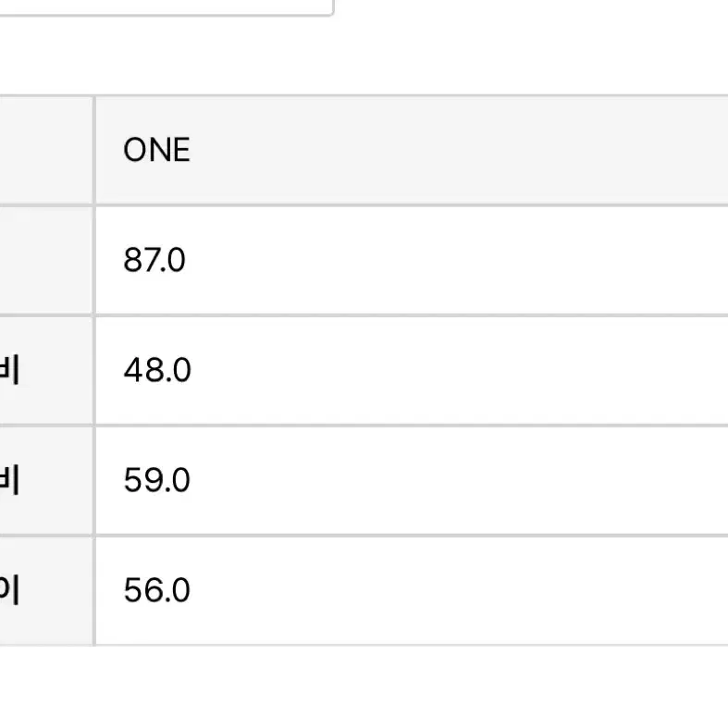Click the partially visible box above the table
Image resolution: width=728 pixels, height=728 pixels.
point(167,7)
